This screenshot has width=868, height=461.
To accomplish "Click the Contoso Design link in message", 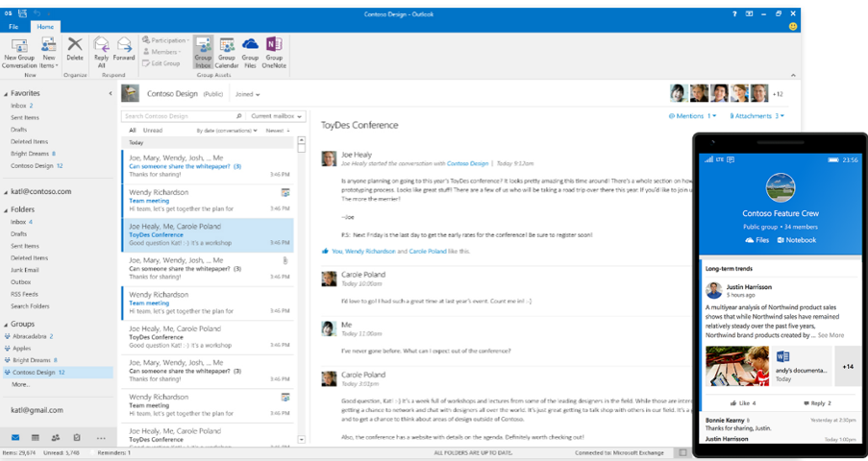I will coord(468,163).
